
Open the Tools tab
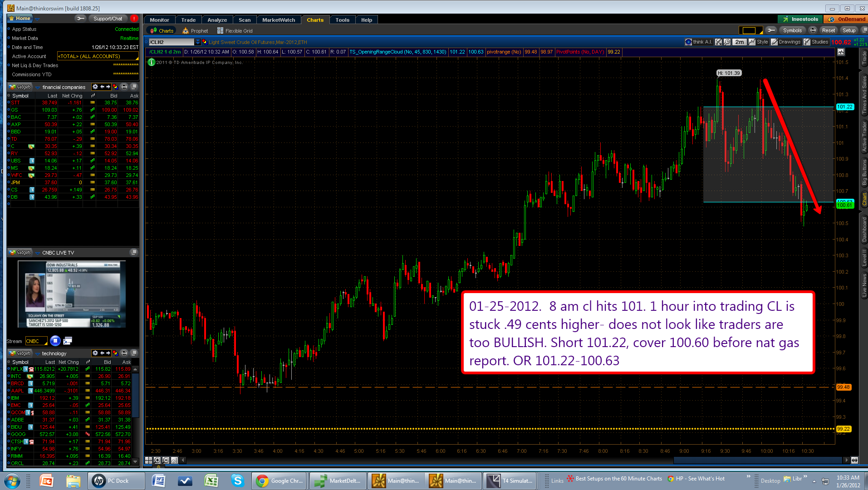click(x=343, y=20)
